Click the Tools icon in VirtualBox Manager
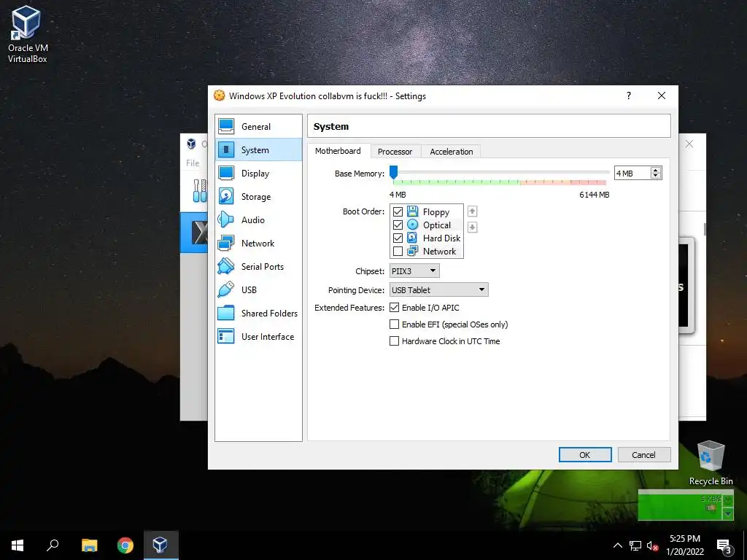This screenshot has height=560, width=747. [200, 190]
